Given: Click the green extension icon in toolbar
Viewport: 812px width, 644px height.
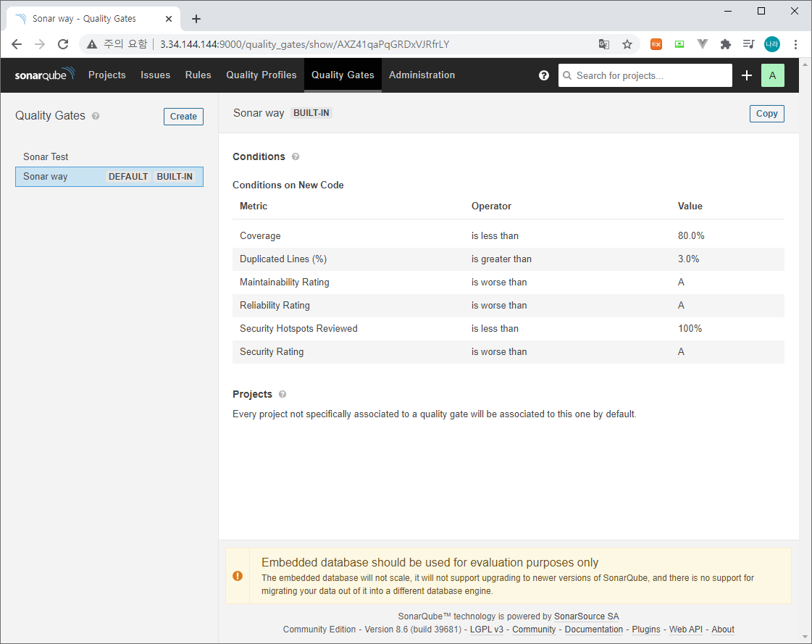Looking at the screenshot, I should 679,44.
